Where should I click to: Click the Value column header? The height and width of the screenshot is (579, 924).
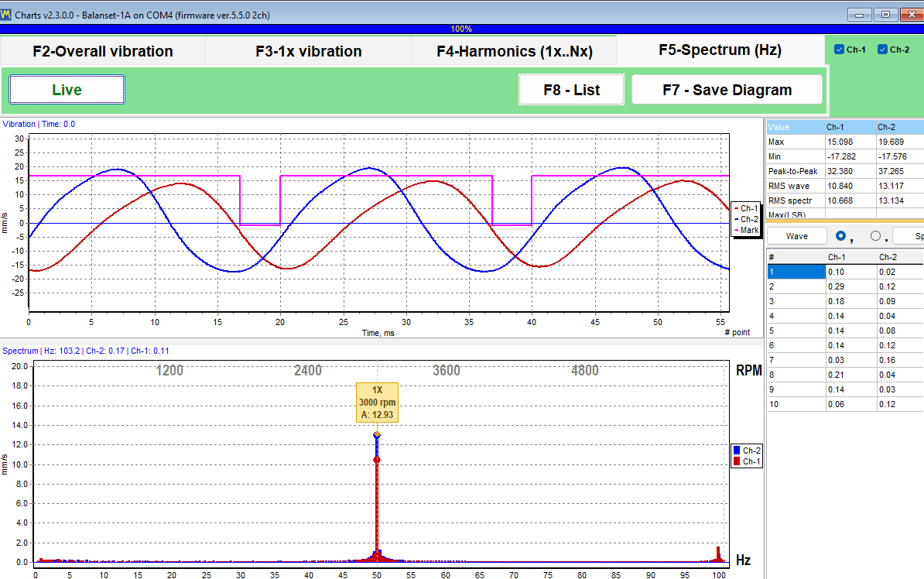pyautogui.click(x=796, y=127)
